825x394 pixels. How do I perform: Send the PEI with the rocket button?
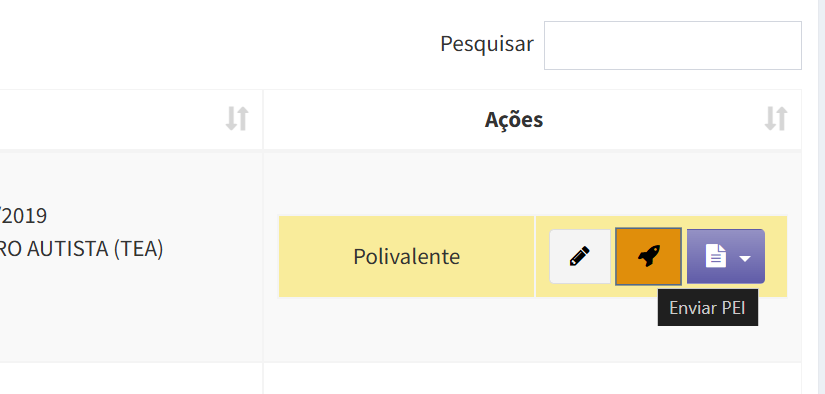648,257
